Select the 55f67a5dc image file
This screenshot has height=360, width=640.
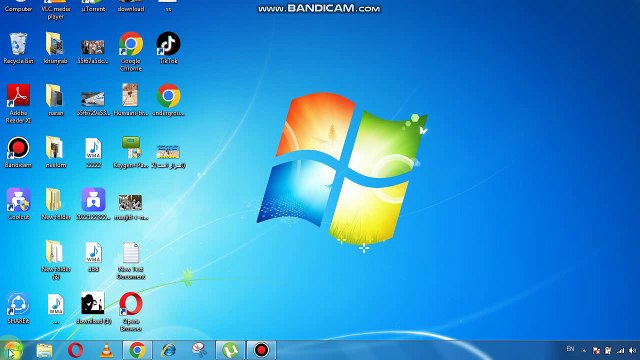pos(93,51)
